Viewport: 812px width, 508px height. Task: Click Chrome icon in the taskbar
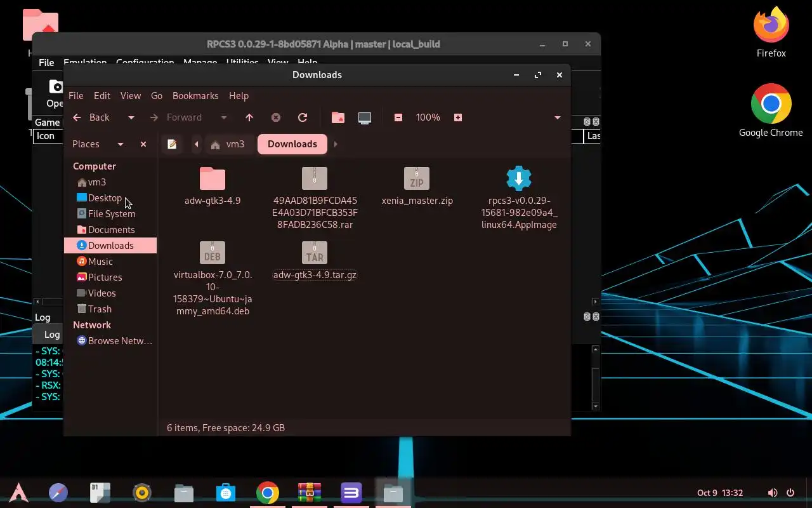click(268, 493)
